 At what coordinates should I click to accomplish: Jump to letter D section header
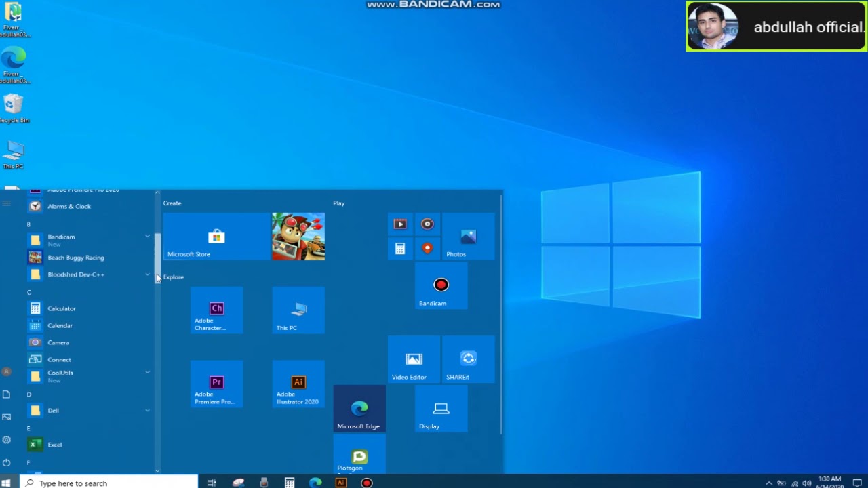point(29,394)
